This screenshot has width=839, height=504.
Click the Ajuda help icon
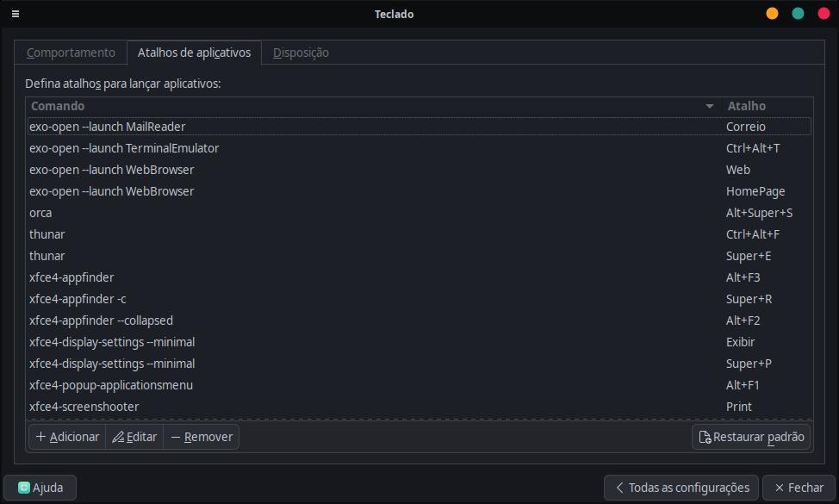point(24,488)
